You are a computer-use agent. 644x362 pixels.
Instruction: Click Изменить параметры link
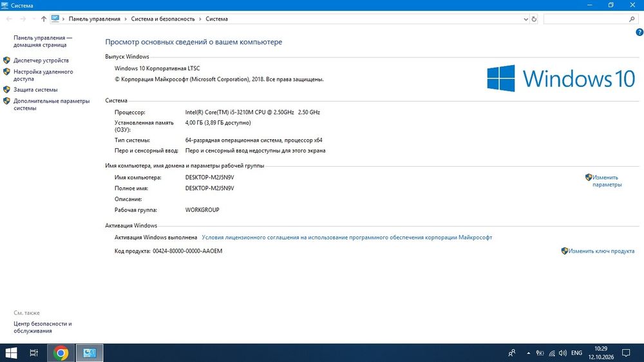pos(607,181)
